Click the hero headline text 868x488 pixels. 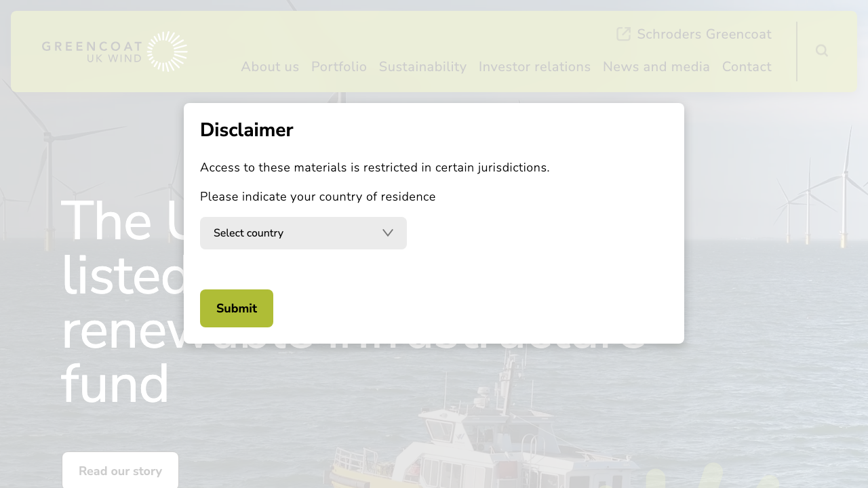click(115, 383)
